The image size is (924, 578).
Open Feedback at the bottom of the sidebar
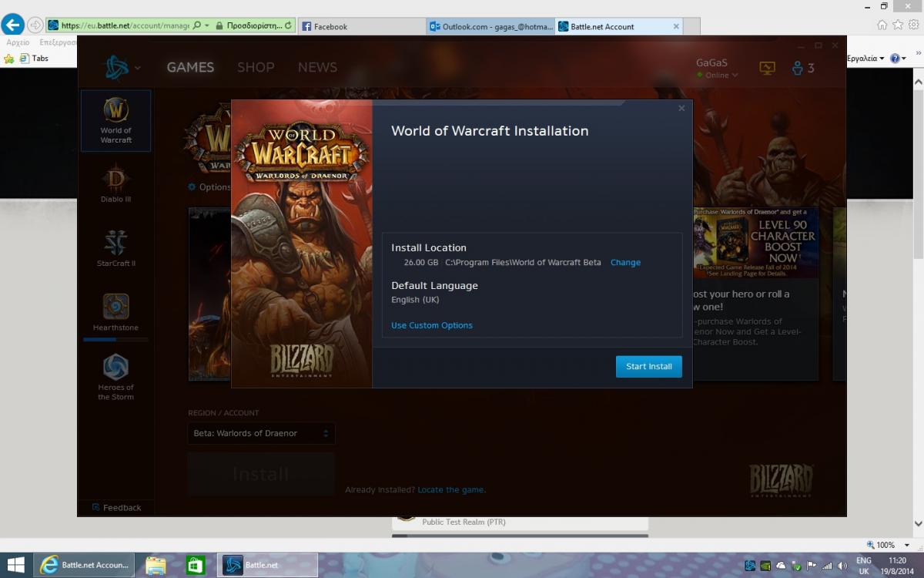tap(116, 507)
